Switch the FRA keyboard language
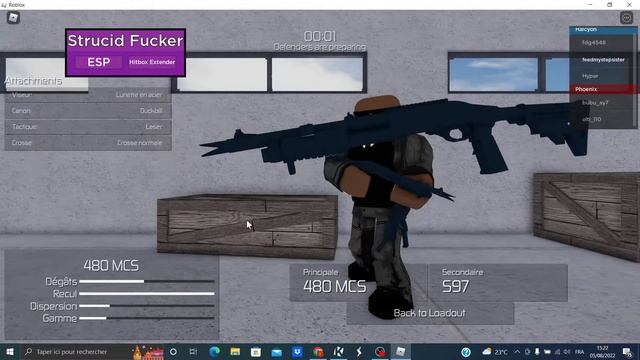 tap(579, 351)
